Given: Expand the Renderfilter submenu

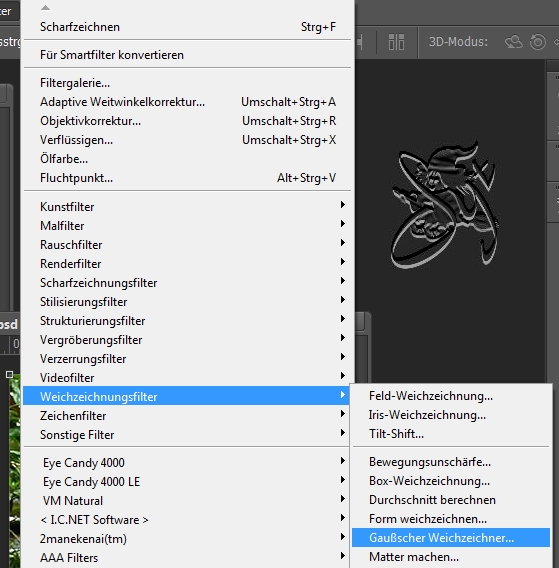Looking at the screenshot, I should [187, 264].
